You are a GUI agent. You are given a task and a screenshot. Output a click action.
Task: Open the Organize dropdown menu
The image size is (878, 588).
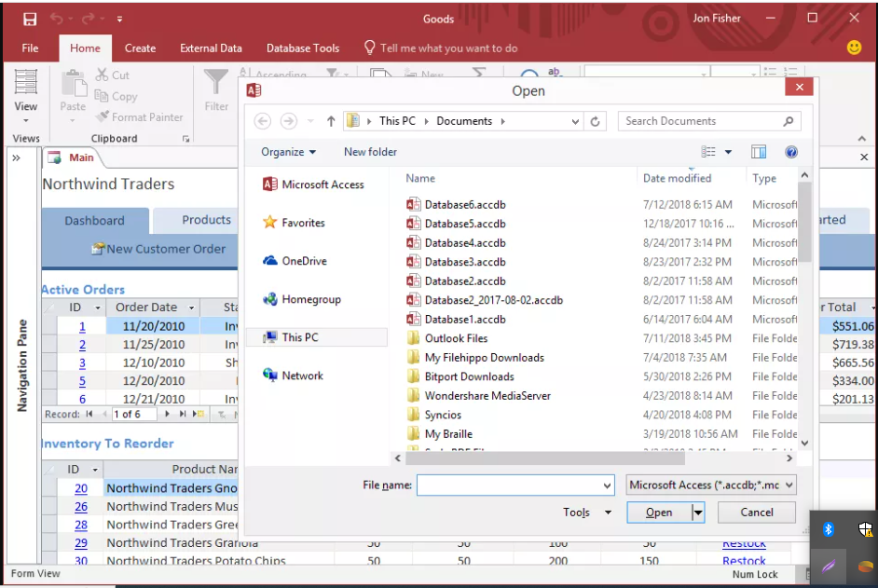tap(288, 152)
